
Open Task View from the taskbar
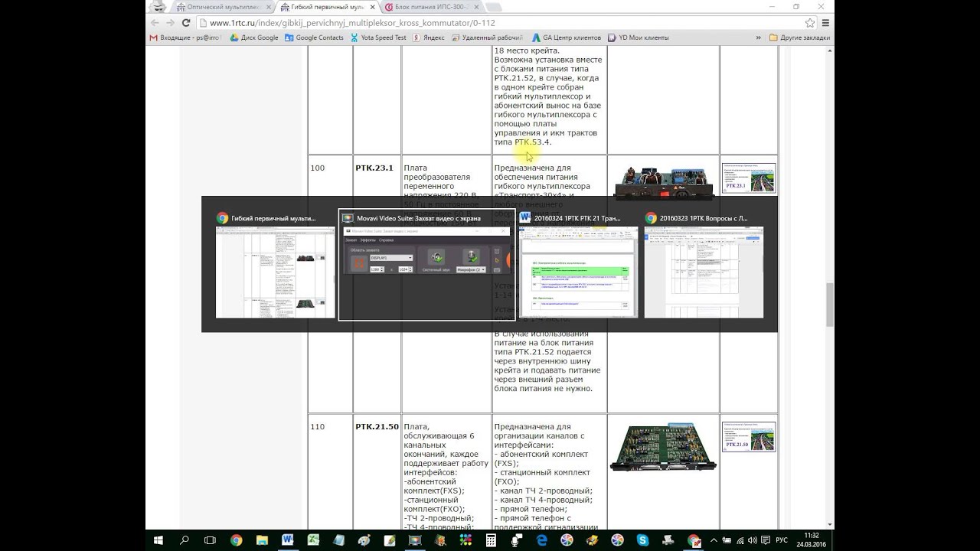coord(210,540)
